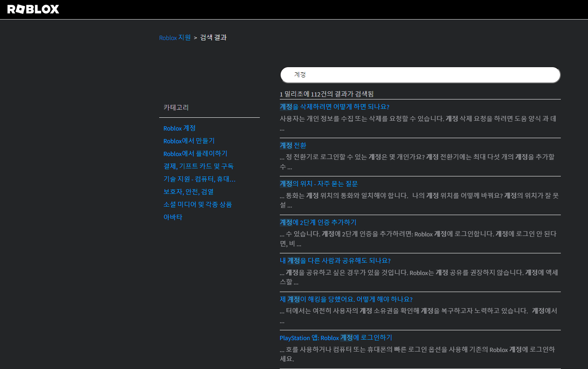Click the 검색 결과 breadcrumb text

pos(214,37)
